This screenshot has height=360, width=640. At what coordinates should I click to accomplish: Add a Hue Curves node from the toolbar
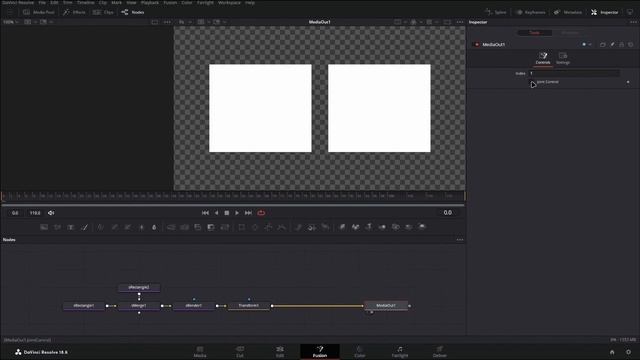click(128, 227)
